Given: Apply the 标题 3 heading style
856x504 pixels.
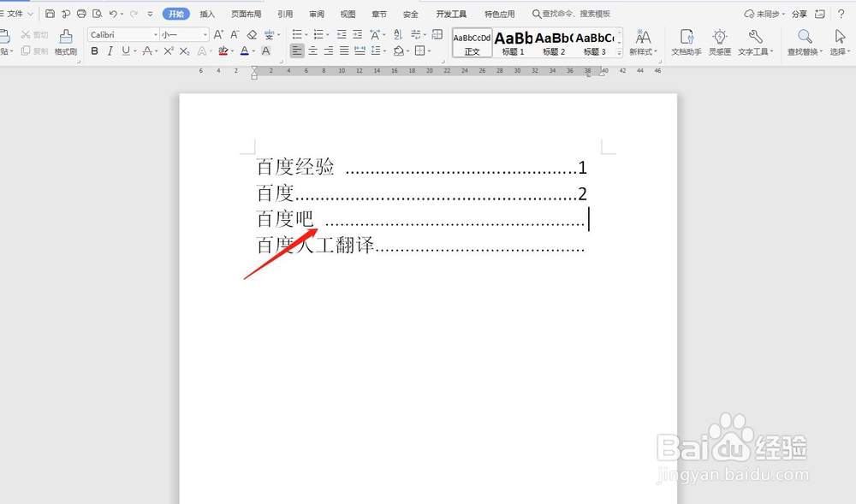Looking at the screenshot, I should point(595,43).
